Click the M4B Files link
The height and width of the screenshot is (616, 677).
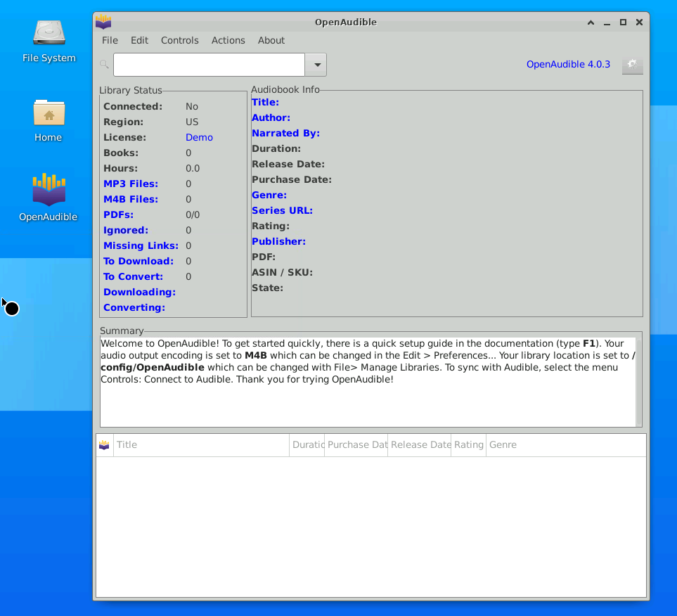(x=130, y=199)
